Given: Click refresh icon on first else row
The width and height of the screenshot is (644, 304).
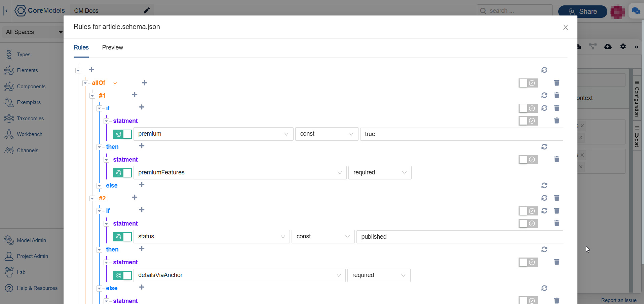Looking at the screenshot, I should pos(544,185).
